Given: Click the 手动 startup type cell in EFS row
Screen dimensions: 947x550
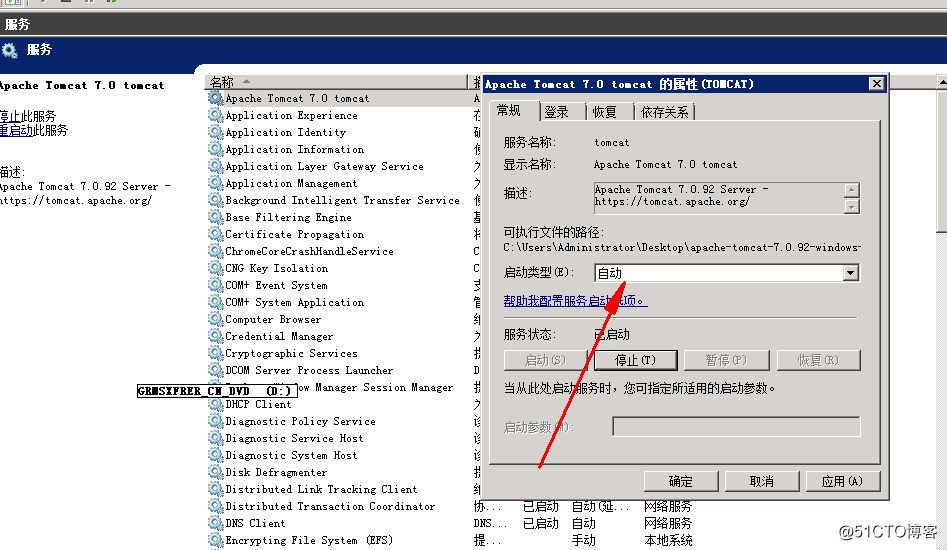Looking at the screenshot, I should [x=583, y=540].
